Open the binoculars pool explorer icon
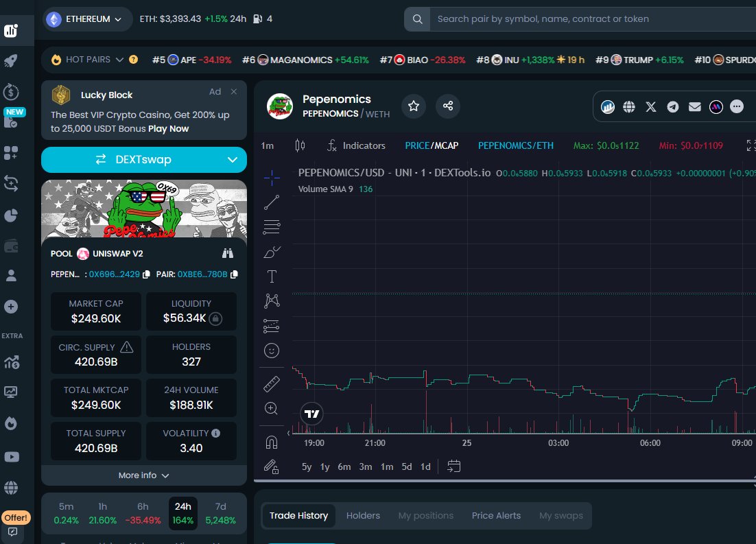Image resolution: width=756 pixels, height=544 pixels. pyautogui.click(x=228, y=253)
